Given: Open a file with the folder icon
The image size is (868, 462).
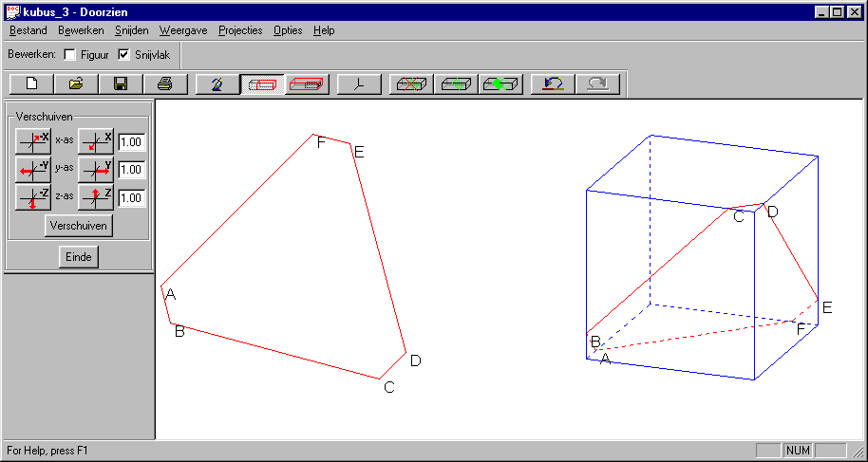Looking at the screenshot, I should click(x=76, y=84).
